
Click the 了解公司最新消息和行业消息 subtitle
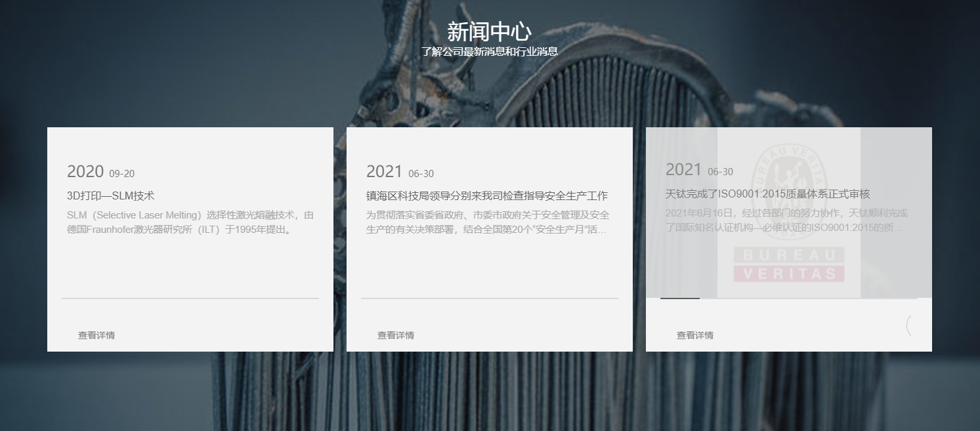(489, 51)
